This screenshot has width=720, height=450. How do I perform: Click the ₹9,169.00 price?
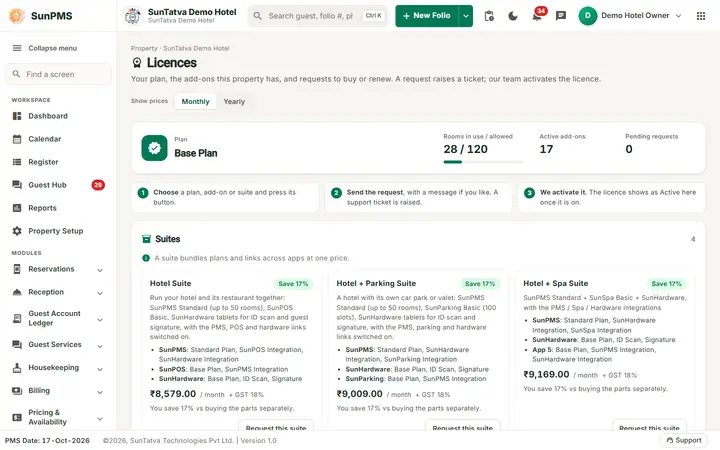click(546, 374)
